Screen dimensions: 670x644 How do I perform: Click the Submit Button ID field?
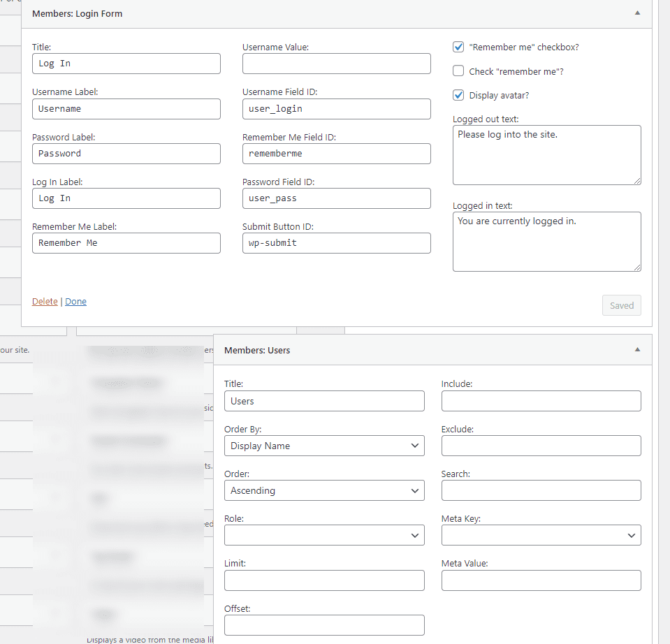(x=336, y=243)
